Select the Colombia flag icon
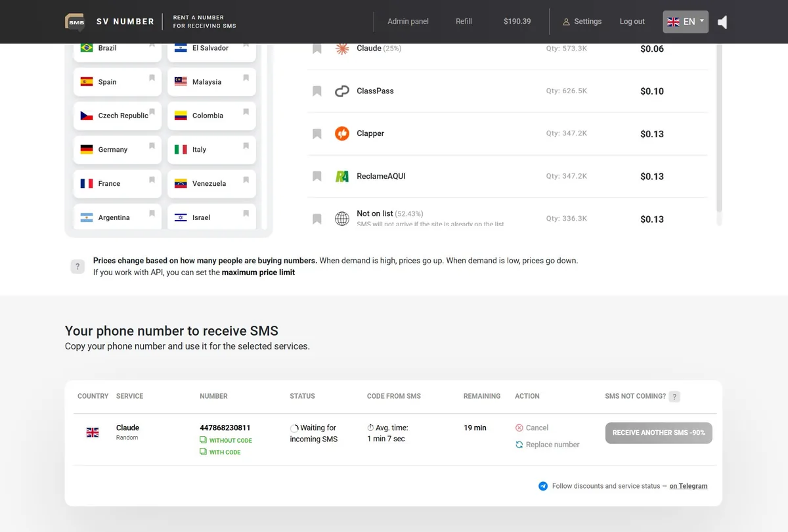The width and height of the screenshot is (788, 532). [181, 116]
